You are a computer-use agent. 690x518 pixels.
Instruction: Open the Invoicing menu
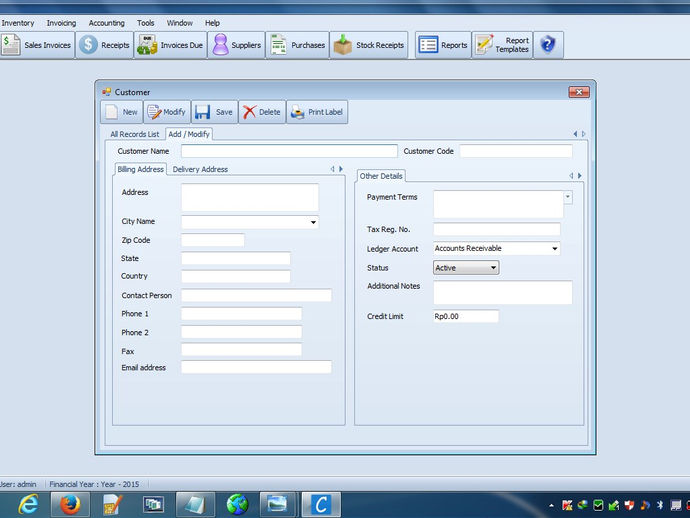[x=61, y=23]
